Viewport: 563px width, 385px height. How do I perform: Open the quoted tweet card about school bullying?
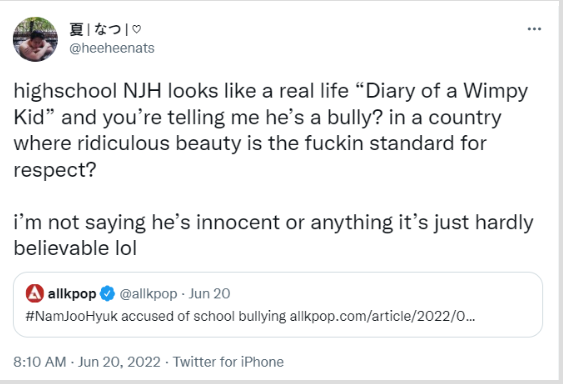pos(278,305)
